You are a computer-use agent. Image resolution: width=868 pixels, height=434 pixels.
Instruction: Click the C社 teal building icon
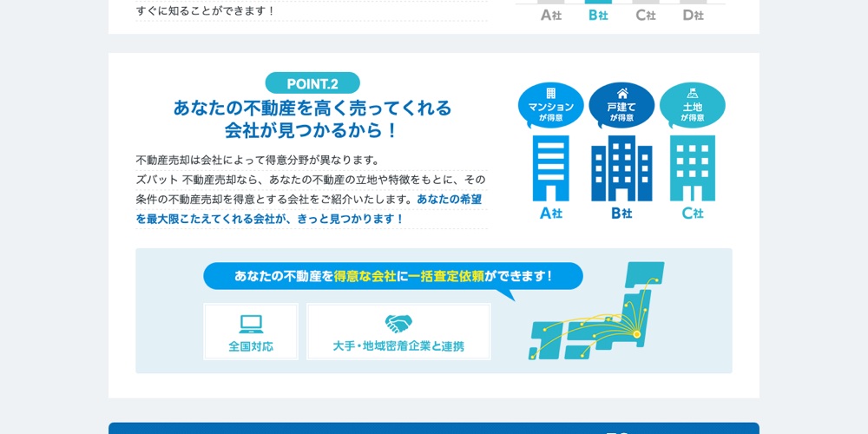coord(693,168)
